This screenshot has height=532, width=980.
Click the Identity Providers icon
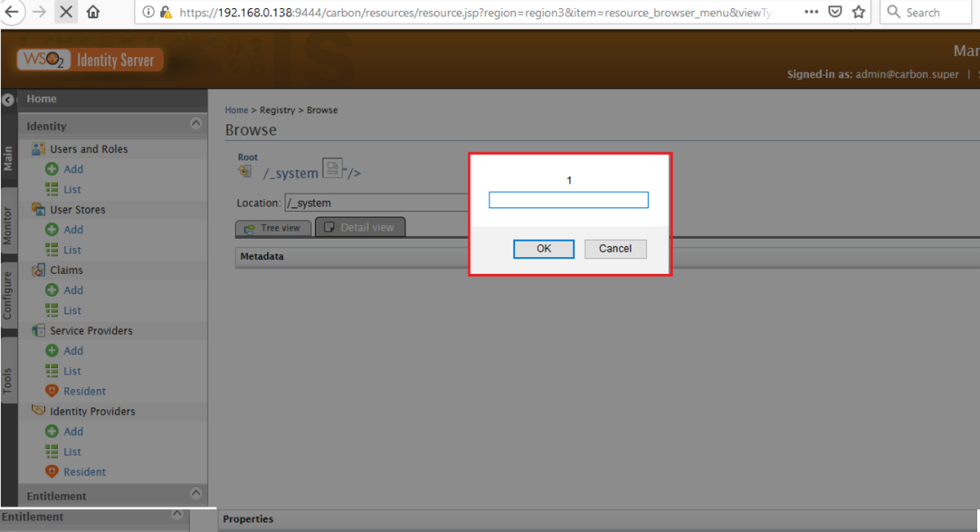(38, 411)
